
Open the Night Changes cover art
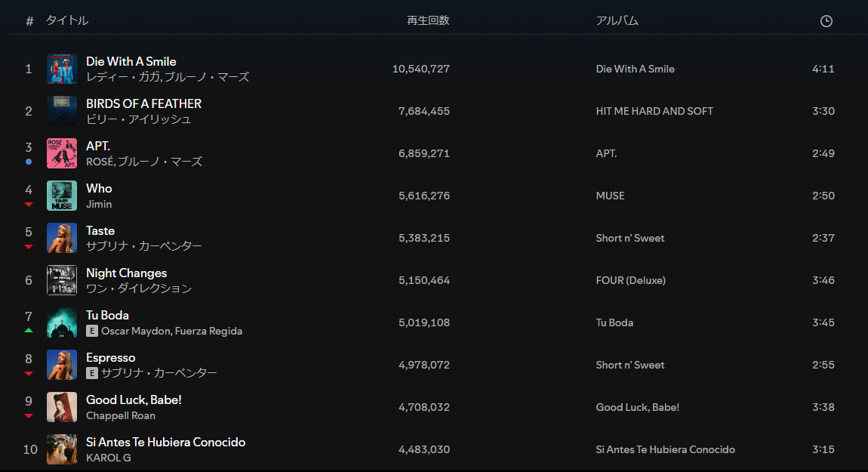pyautogui.click(x=62, y=280)
